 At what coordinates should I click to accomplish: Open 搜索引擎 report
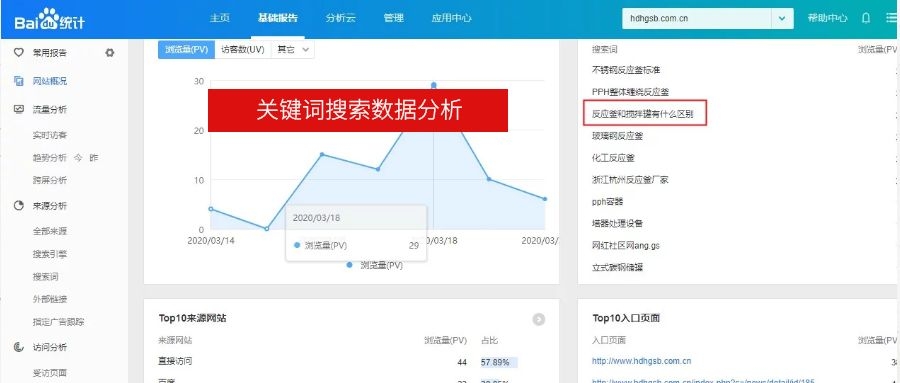click(x=49, y=253)
